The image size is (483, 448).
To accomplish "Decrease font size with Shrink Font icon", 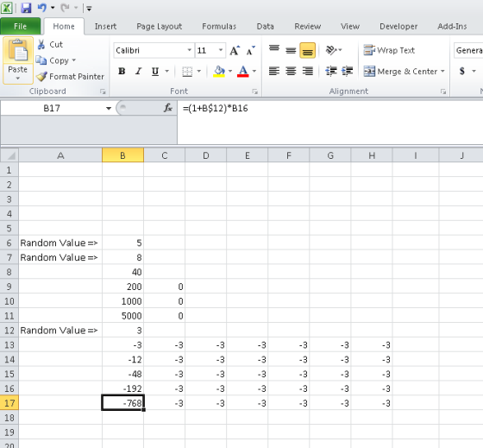I will pos(250,50).
